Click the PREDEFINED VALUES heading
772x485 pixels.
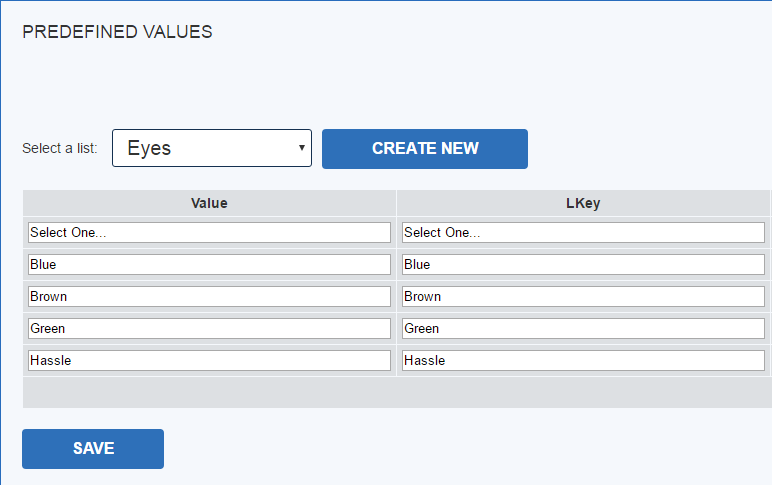pyautogui.click(x=117, y=32)
